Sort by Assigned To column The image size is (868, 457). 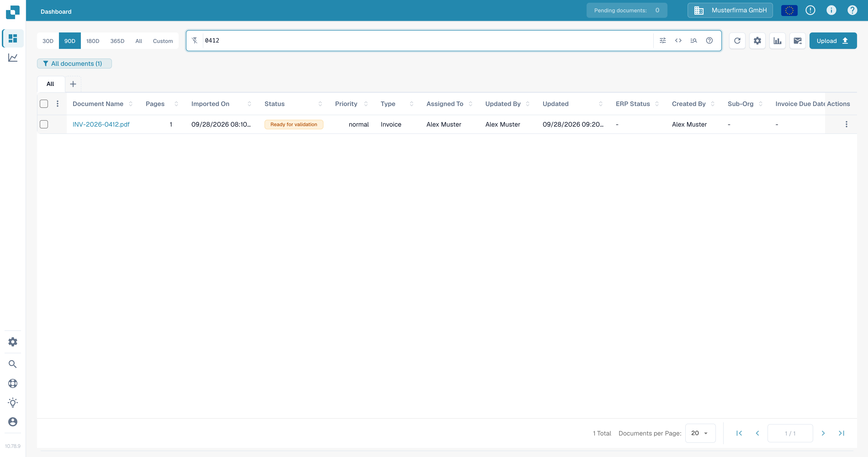tap(470, 104)
